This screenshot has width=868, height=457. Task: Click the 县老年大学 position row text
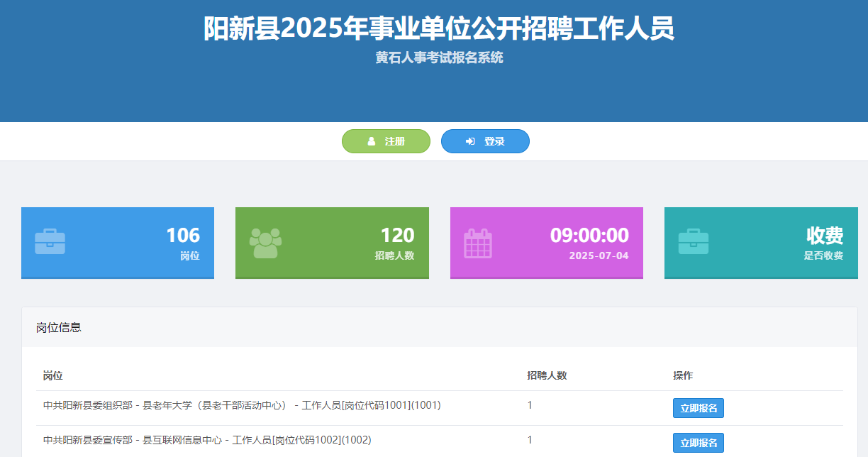[x=242, y=405]
